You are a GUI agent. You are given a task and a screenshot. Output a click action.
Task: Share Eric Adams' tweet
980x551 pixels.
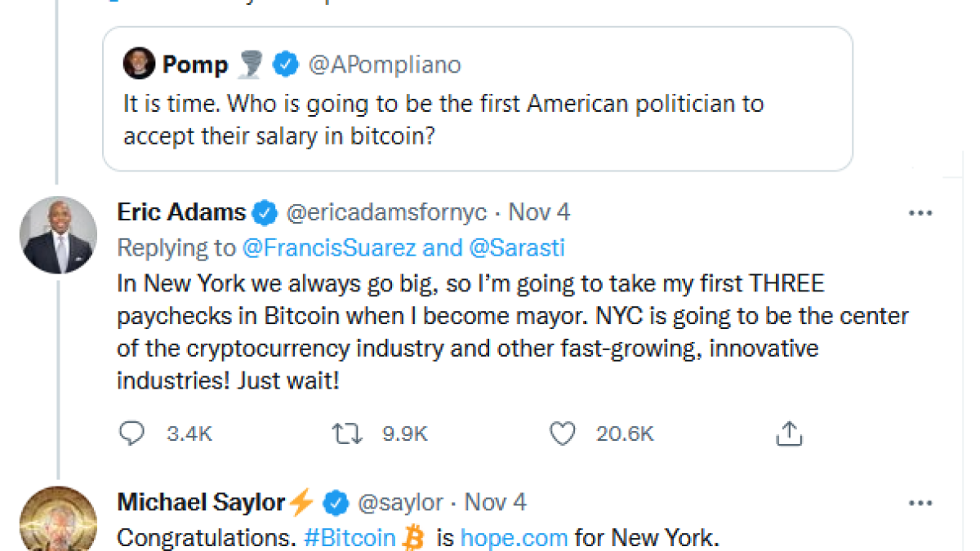(x=789, y=433)
